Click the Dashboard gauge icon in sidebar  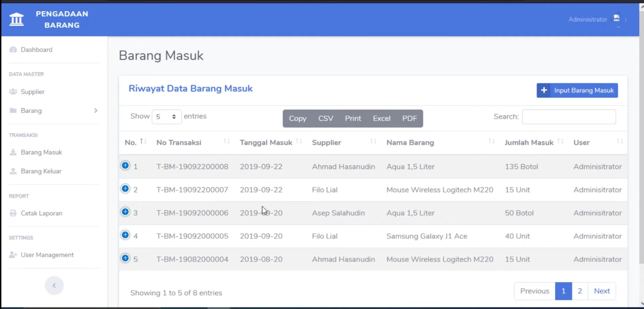13,50
